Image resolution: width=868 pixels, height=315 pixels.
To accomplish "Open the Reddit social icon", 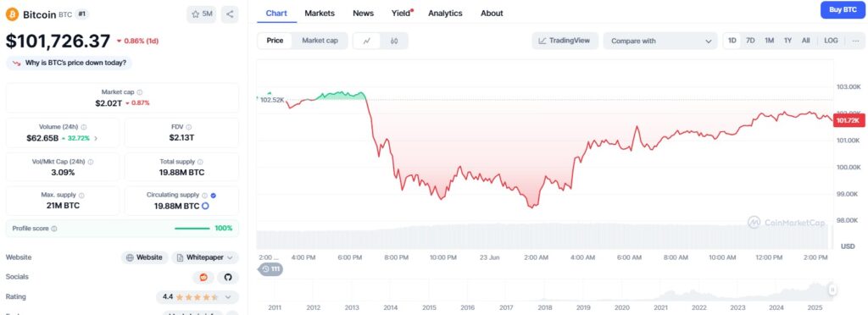I will point(203,277).
